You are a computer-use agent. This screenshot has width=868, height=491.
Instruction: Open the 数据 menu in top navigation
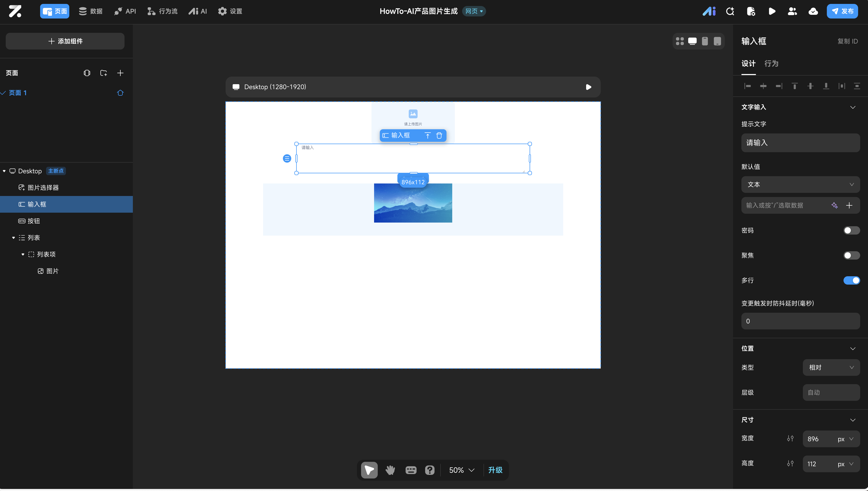click(91, 11)
